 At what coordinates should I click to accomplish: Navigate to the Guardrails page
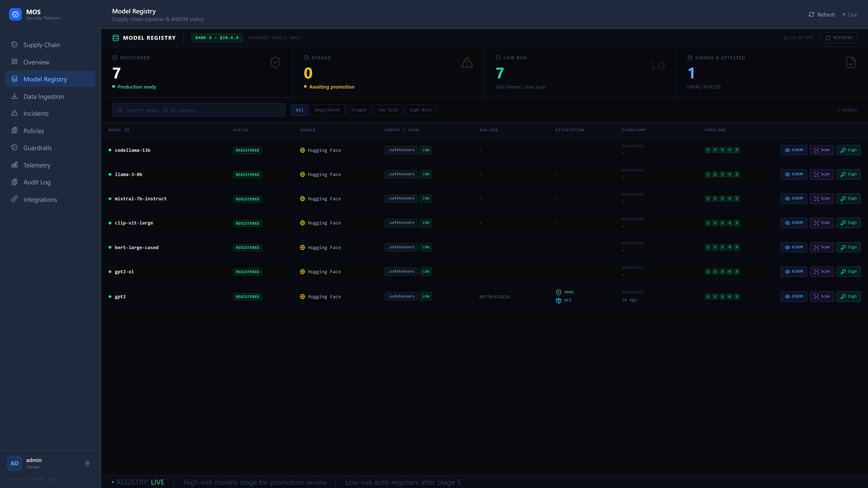pyautogui.click(x=50, y=147)
